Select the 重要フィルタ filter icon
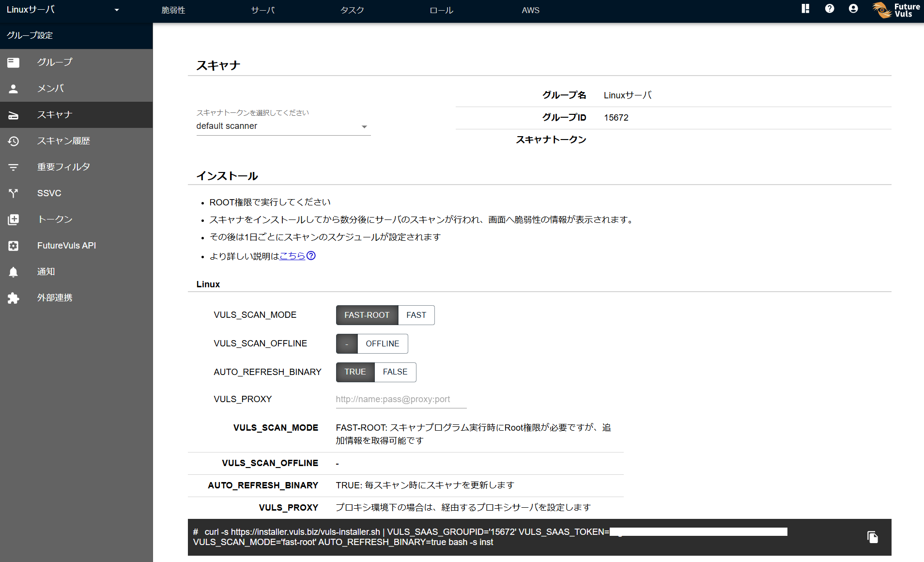Image resolution: width=924 pixels, height=562 pixels. [13, 167]
